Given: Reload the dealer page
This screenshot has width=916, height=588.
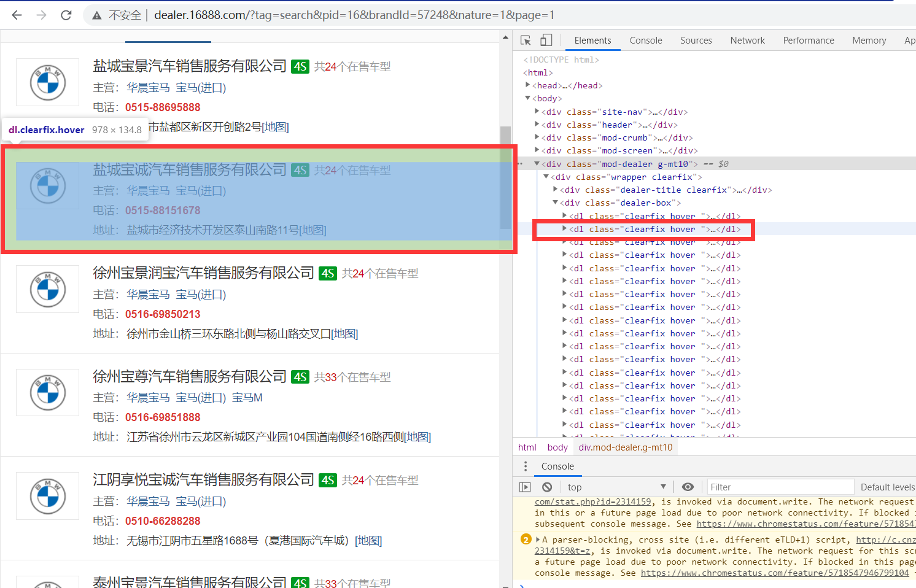Looking at the screenshot, I should click(x=66, y=15).
